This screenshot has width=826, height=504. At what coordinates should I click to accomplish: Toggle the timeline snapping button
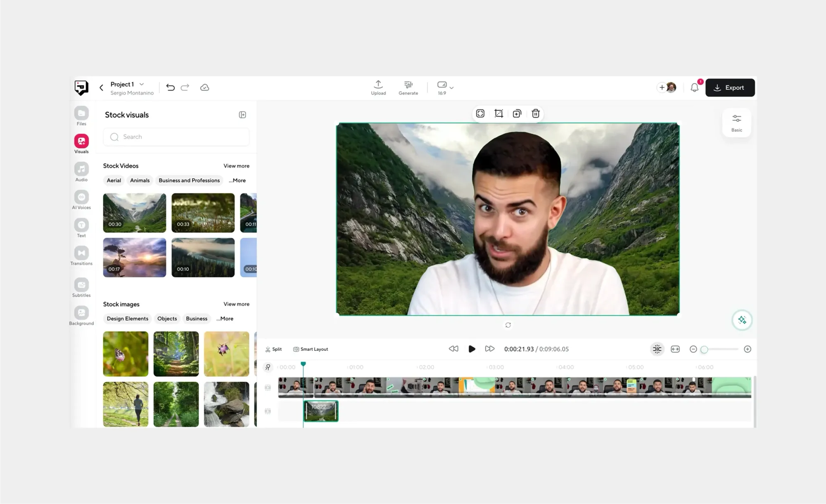click(x=657, y=349)
